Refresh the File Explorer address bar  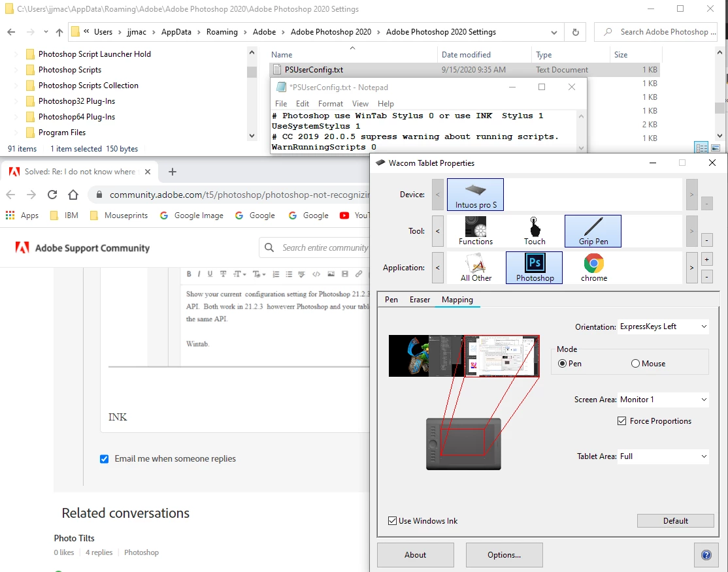click(575, 32)
